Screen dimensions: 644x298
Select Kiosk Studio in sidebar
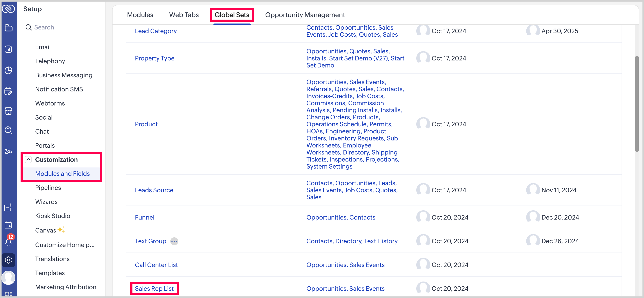(53, 216)
